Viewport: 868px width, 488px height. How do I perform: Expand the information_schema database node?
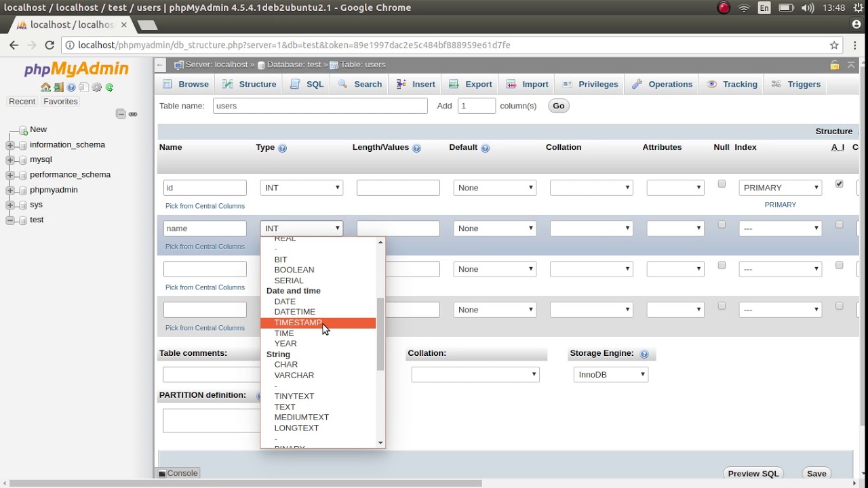10,145
